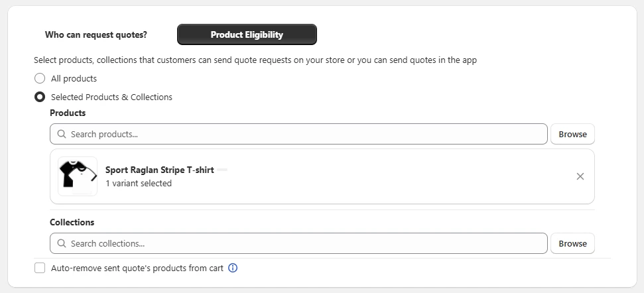The height and width of the screenshot is (293, 644).
Task: Open info icon beside Auto-remove option
Action: 233,268
